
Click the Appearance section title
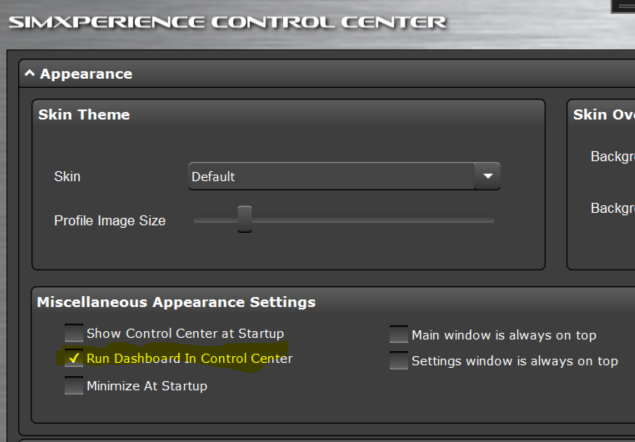tap(86, 74)
